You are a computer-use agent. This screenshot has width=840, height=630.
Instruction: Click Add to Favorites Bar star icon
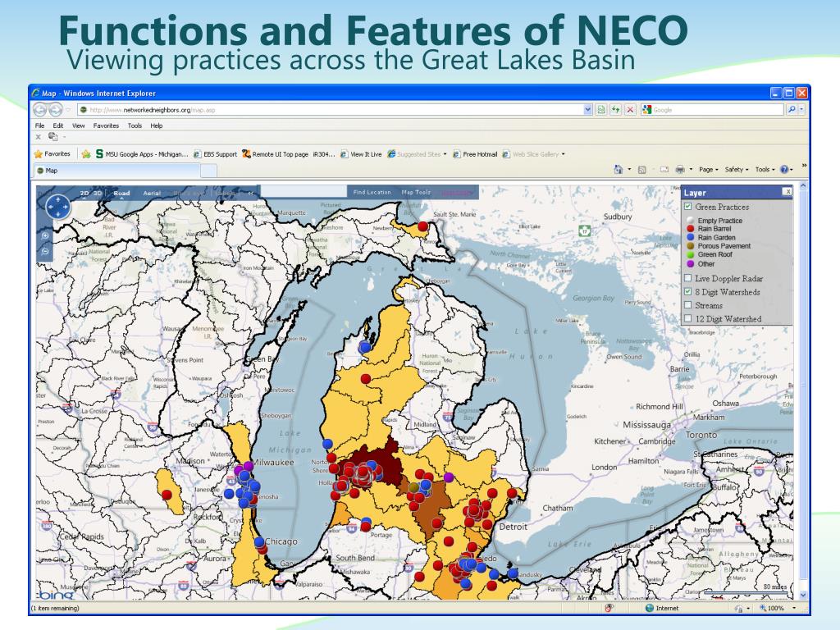click(x=85, y=153)
